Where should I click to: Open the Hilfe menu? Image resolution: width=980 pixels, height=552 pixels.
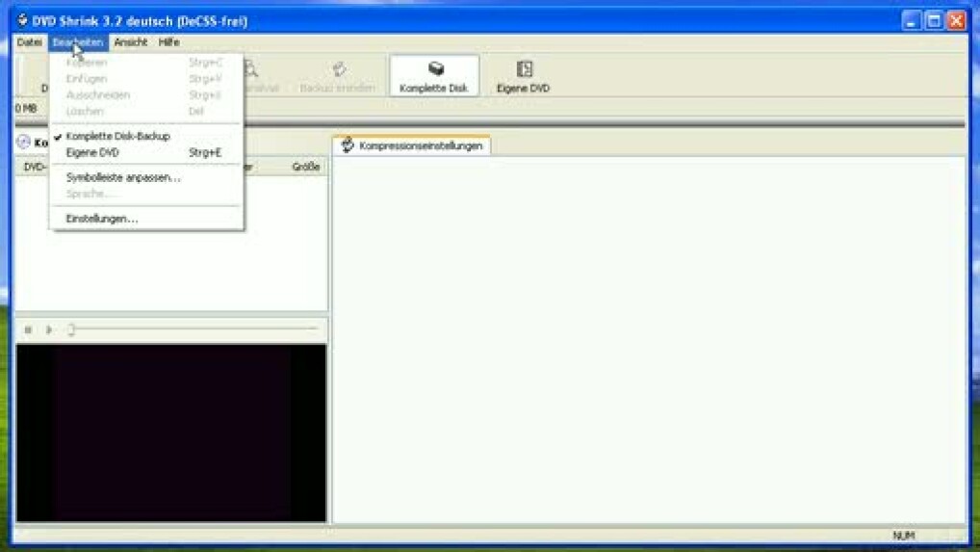pyautogui.click(x=169, y=42)
